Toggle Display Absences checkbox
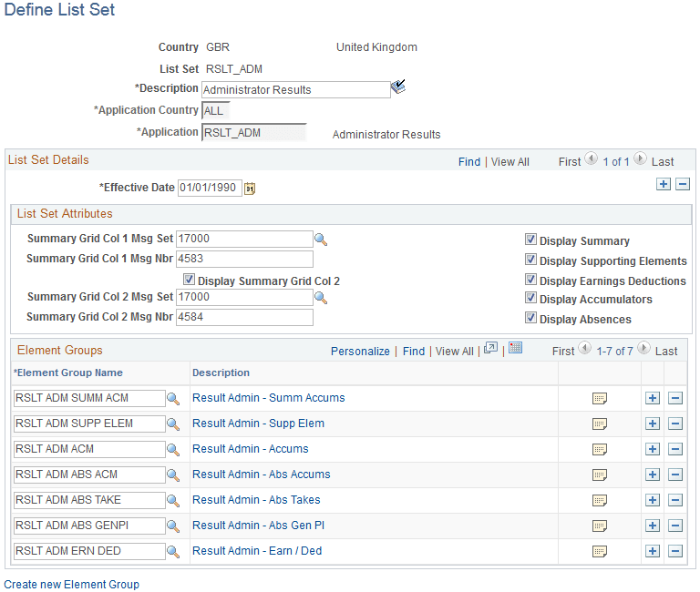 point(530,318)
